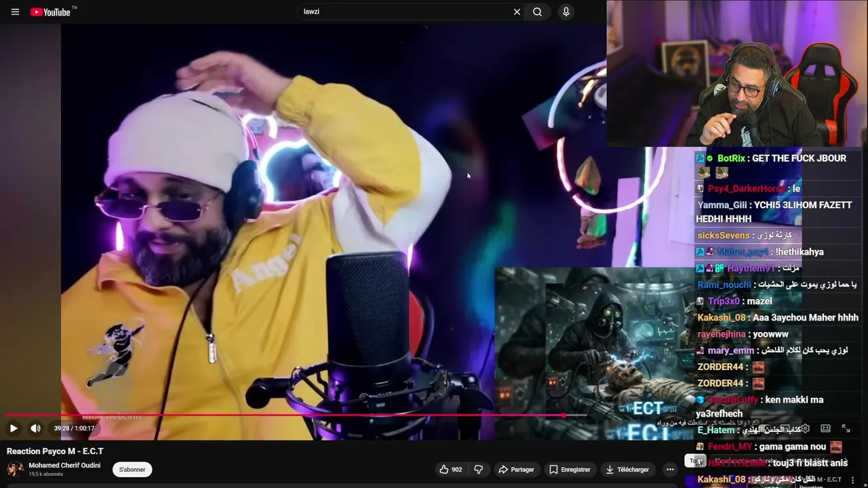The width and height of the screenshot is (868, 488).
Task: Click the title 'Reaction Psyco M - E.C.T'
Action: tap(55, 451)
